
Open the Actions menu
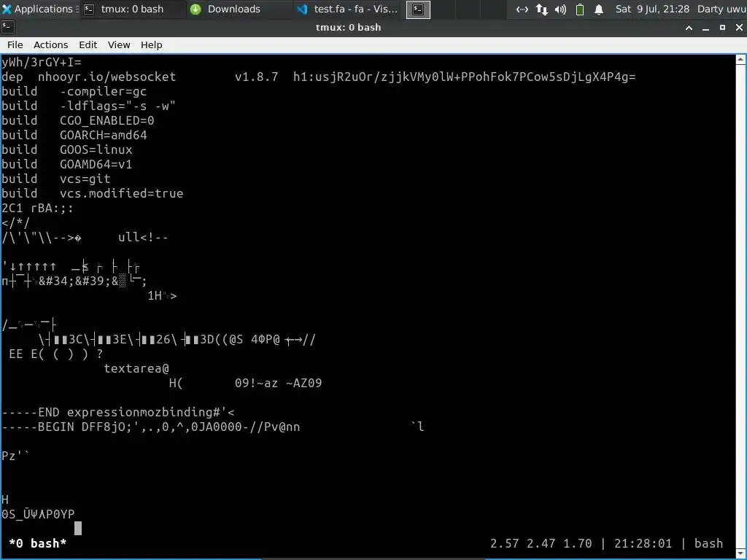coord(50,44)
